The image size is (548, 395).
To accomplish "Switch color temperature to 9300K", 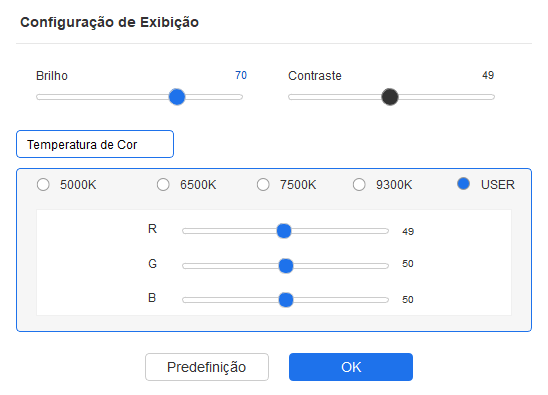I will (x=359, y=185).
